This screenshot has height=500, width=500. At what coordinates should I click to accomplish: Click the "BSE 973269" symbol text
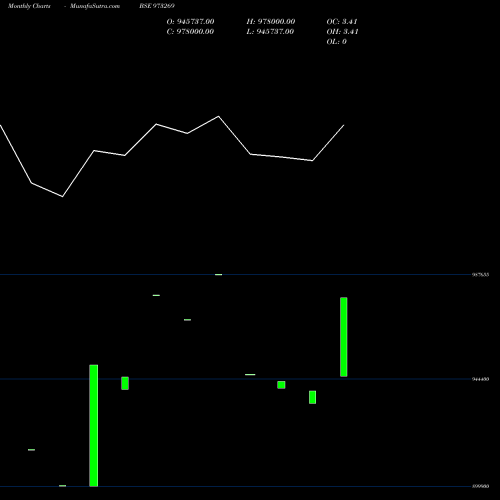pyautogui.click(x=157, y=6)
